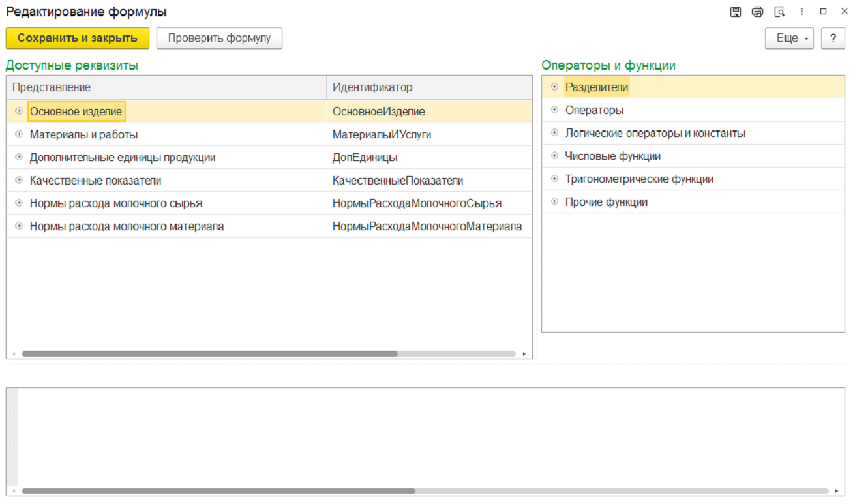Select Качественные показатели row label

tap(96, 180)
